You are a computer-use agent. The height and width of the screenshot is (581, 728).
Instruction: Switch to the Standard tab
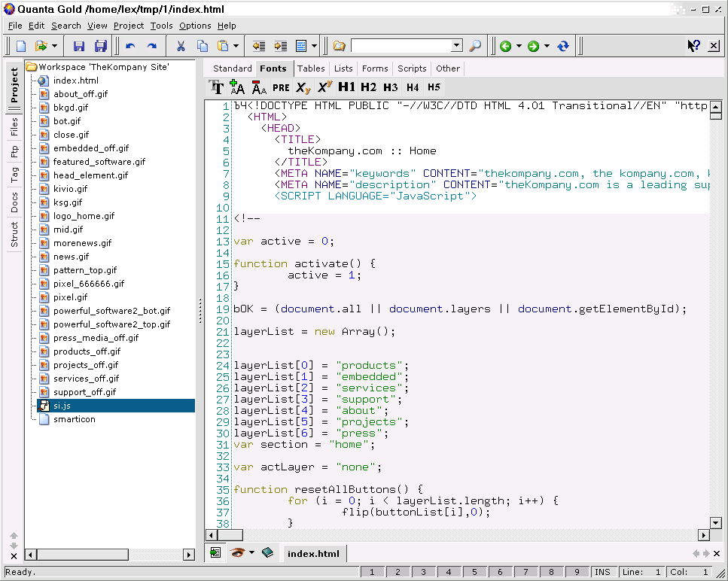232,68
